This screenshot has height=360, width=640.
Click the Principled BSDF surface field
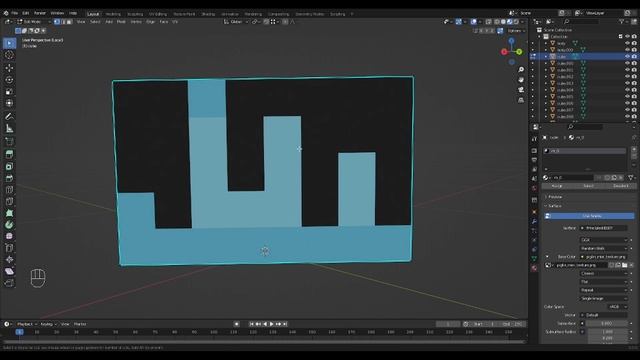604,228
